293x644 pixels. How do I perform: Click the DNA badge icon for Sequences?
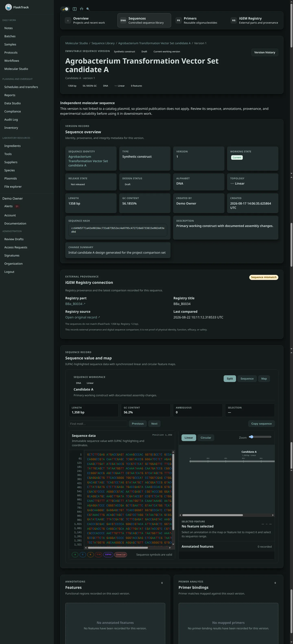pyautogui.click(x=123, y=21)
